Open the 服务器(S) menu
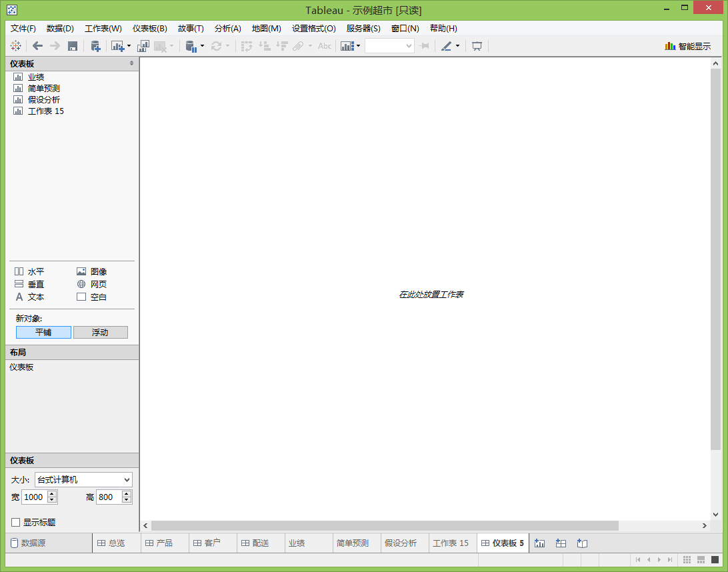The image size is (728, 572). tap(363, 28)
